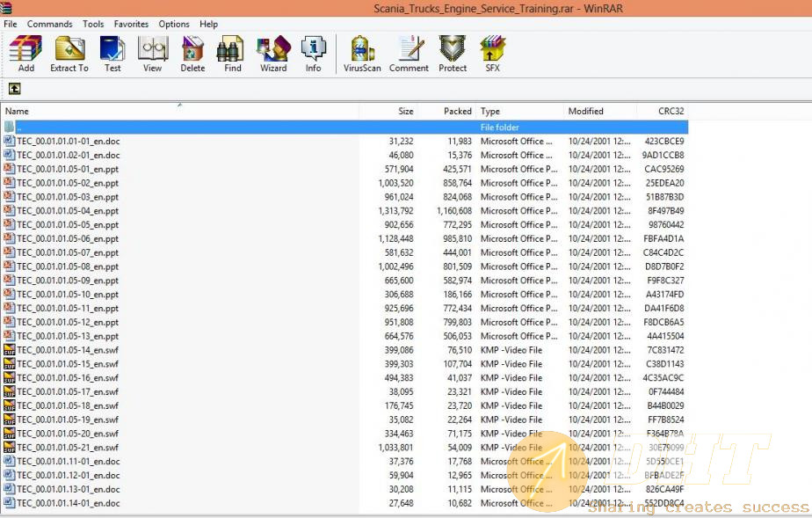Viewport: 812px width, 518px height.
Task: Sort by the Type column header
Action: click(x=519, y=112)
